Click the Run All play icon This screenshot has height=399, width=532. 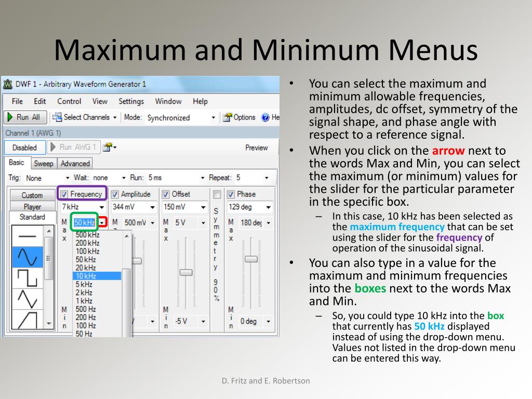point(10,117)
